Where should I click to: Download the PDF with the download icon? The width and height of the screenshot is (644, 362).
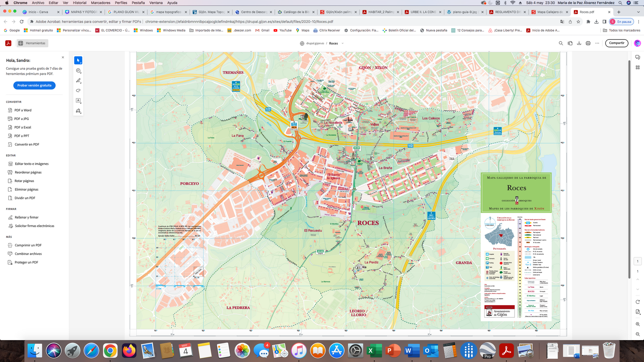click(579, 43)
